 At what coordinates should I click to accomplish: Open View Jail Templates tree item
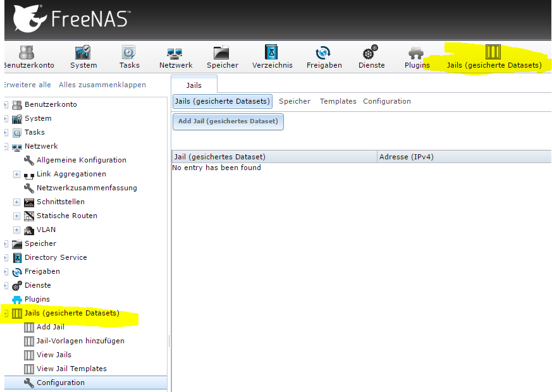coord(71,369)
